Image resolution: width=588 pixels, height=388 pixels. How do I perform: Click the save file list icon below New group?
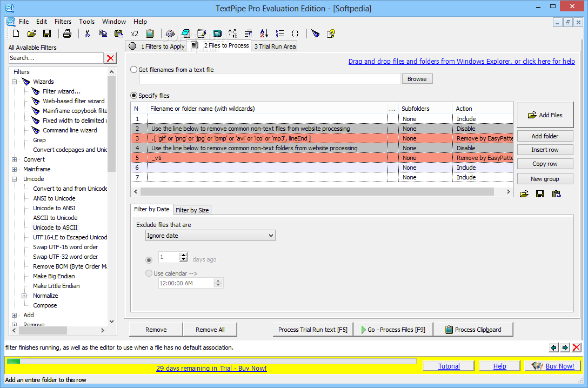pos(540,194)
